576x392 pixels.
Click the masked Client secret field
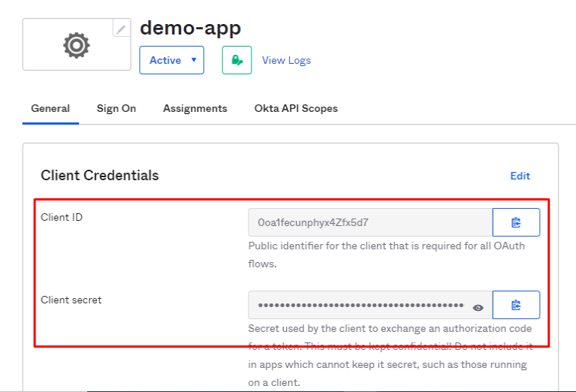point(360,306)
